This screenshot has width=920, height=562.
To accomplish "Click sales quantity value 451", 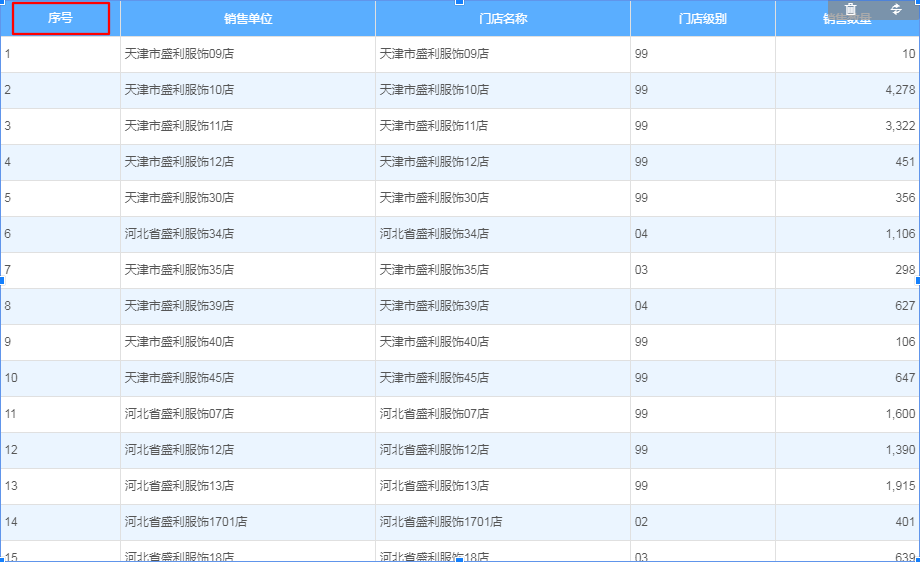I will click(905, 162).
